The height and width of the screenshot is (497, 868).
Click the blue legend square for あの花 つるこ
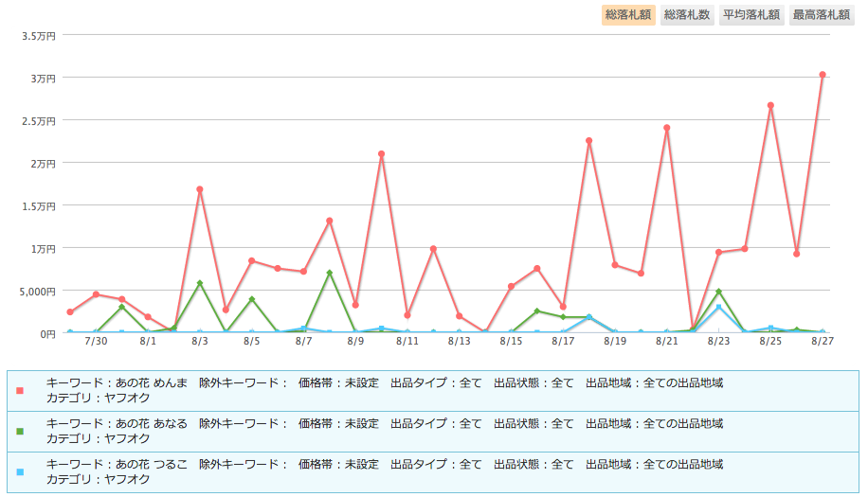(20, 471)
